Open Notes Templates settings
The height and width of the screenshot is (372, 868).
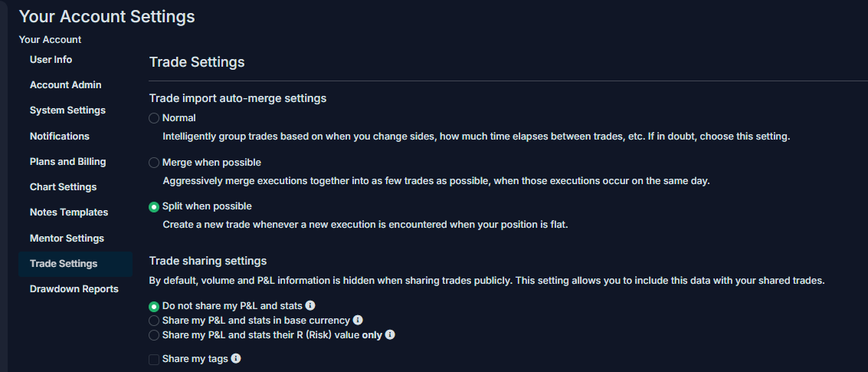[x=69, y=212]
